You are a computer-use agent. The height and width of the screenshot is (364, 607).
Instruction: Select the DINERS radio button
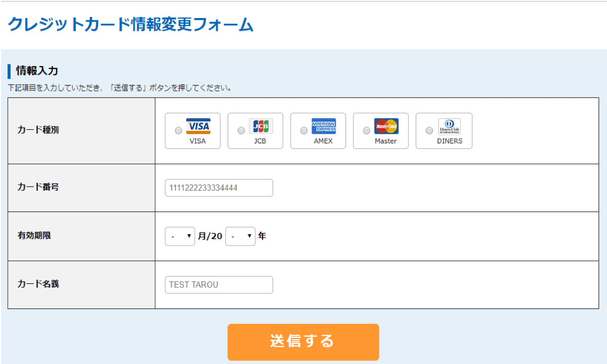(x=429, y=130)
